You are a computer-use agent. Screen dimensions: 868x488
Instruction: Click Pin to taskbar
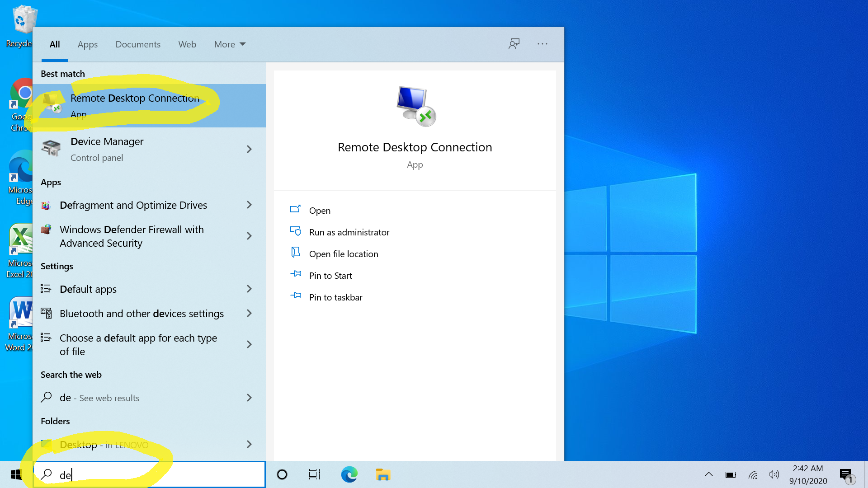(x=335, y=297)
